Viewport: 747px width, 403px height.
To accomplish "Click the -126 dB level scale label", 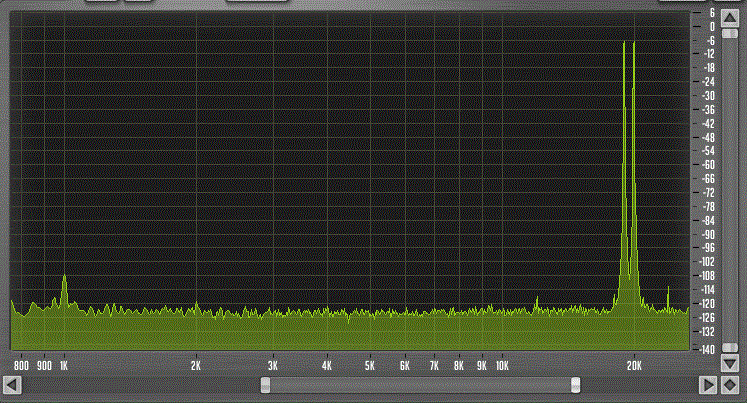I will (707, 317).
